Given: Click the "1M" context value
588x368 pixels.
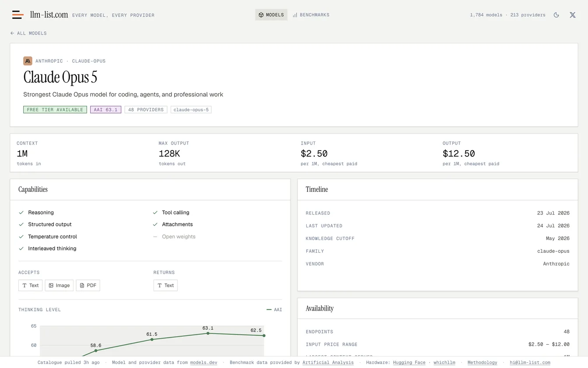Looking at the screenshot, I should pyautogui.click(x=22, y=154).
